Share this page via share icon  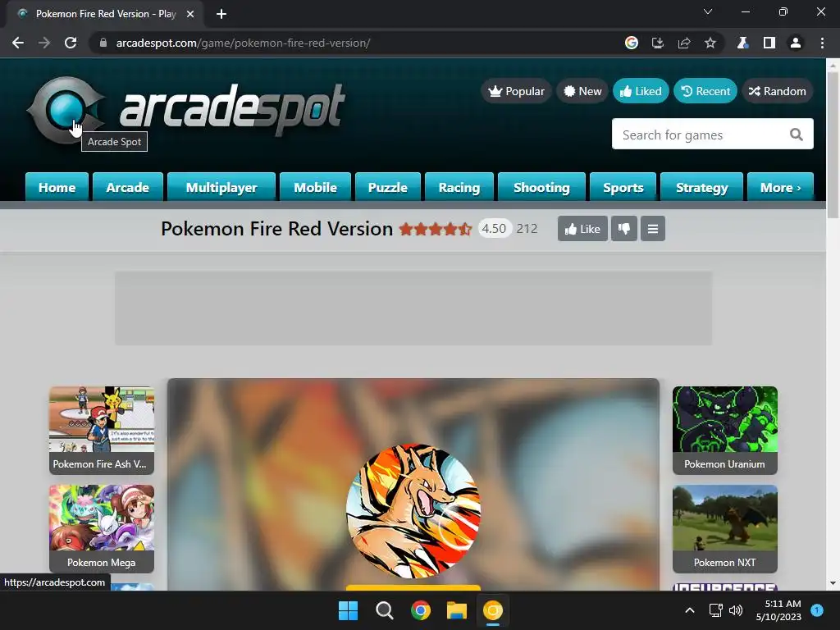pos(684,43)
